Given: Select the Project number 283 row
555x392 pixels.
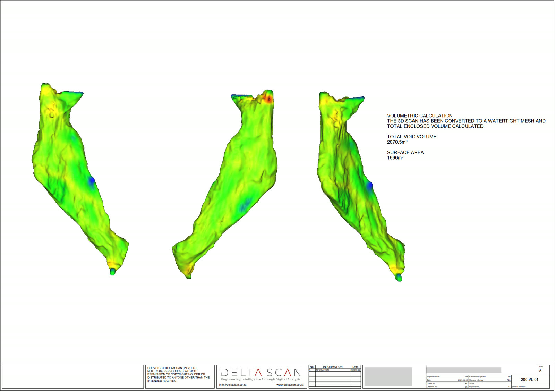Looking at the screenshot, I should (x=447, y=376).
